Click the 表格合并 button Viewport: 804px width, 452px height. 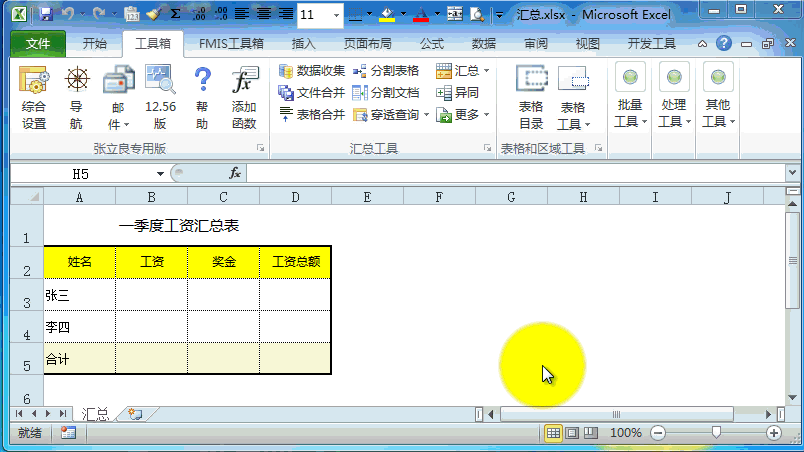[x=312, y=115]
